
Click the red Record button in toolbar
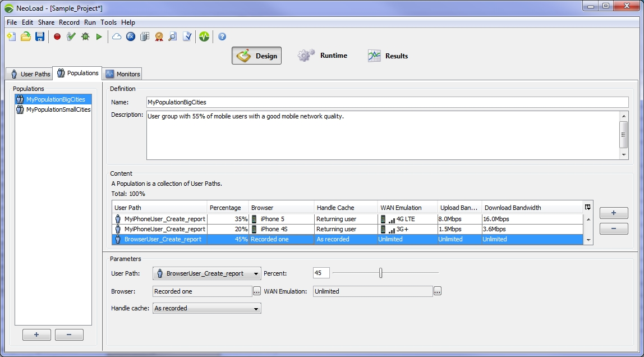coord(57,36)
